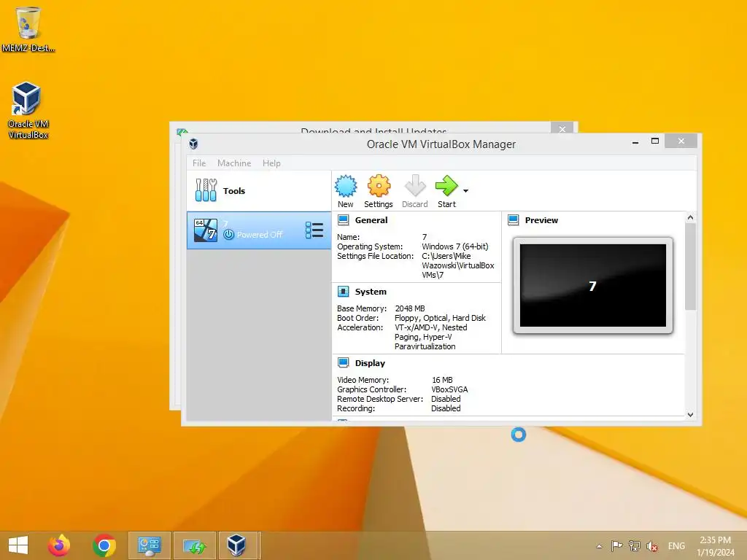This screenshot has width=747, height=560.
Task: Close the Download and Install Updates window
Action: point(562,128)
